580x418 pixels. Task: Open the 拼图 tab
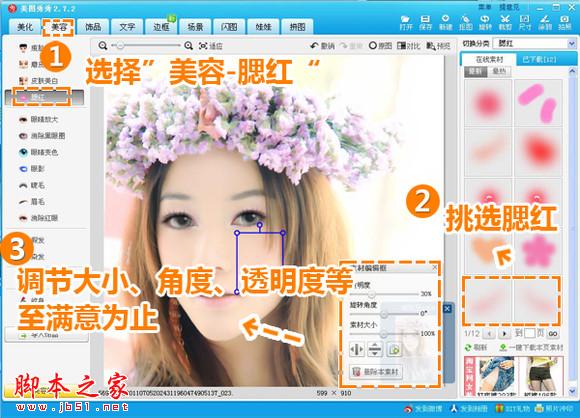(297, 27)
